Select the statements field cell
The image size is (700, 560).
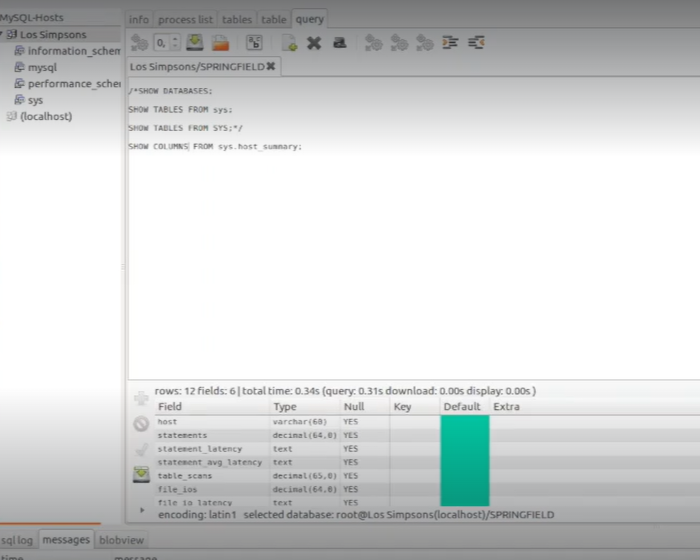[212, 435]
